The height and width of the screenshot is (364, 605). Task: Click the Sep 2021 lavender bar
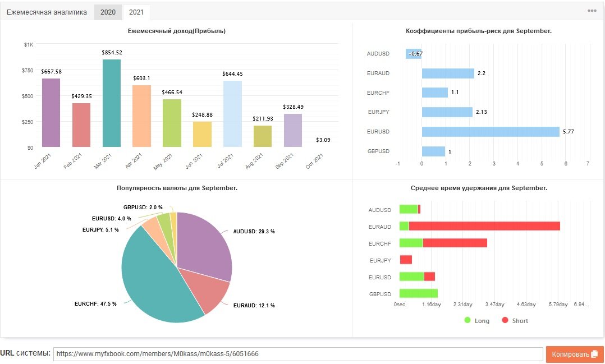pyautogui.click(x=293, y=130)
